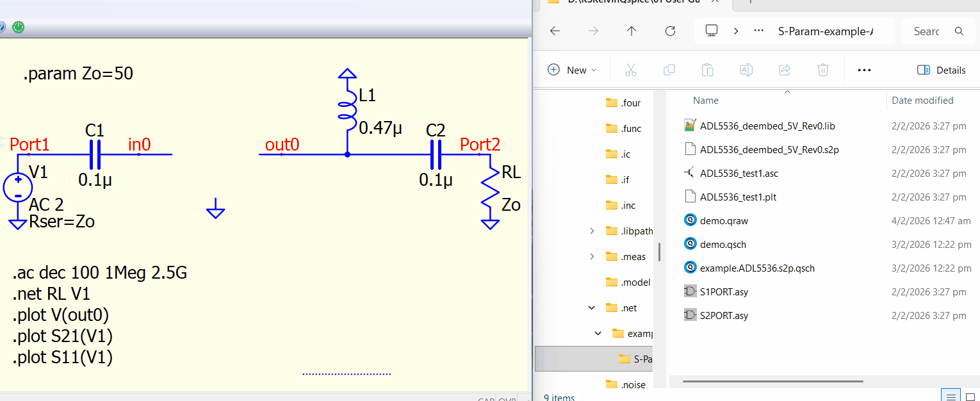Select the demo.qsch file
The height and width of the screenshot is (401, 980).
723,244
